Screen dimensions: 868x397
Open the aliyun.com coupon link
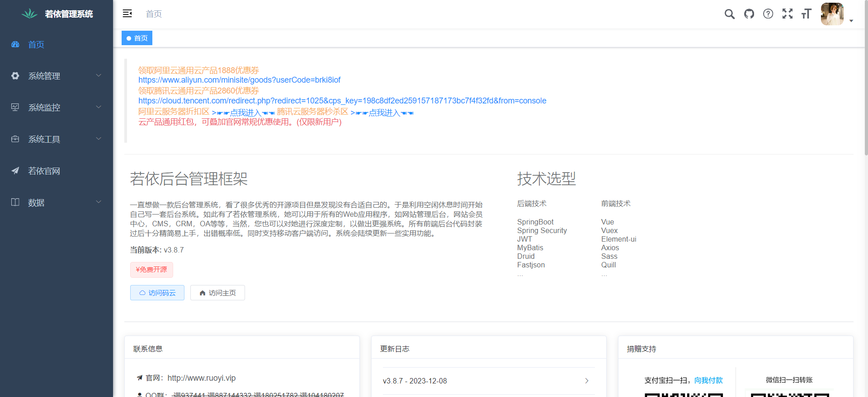point(239,80)
